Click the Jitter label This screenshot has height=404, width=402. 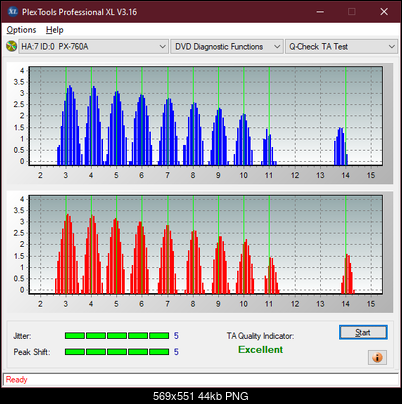pos(22,336)
